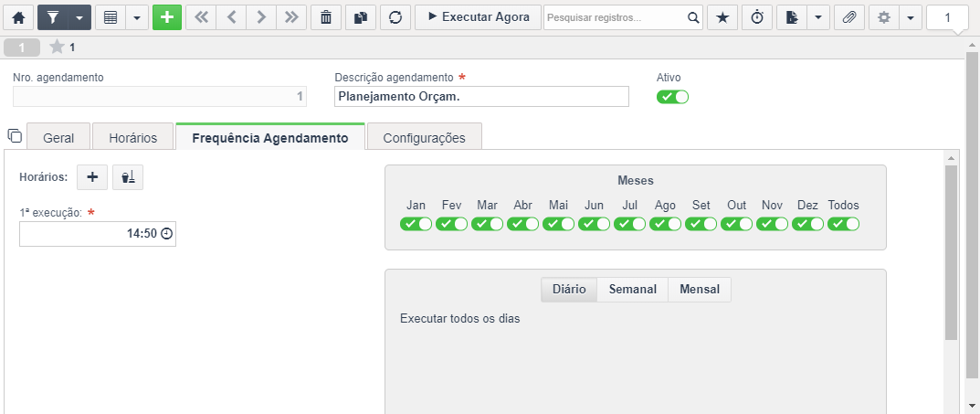The width and height of the screenshot is (980, 414).
Task: Toggle the Jun month switch
Action: click(595, 224)
